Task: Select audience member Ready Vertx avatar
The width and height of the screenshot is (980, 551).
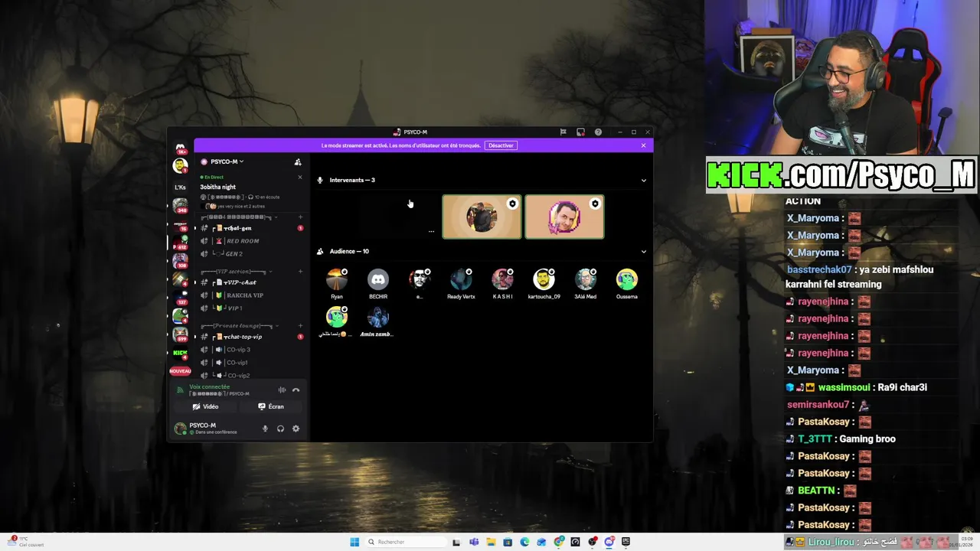Action: pos(461,279)
